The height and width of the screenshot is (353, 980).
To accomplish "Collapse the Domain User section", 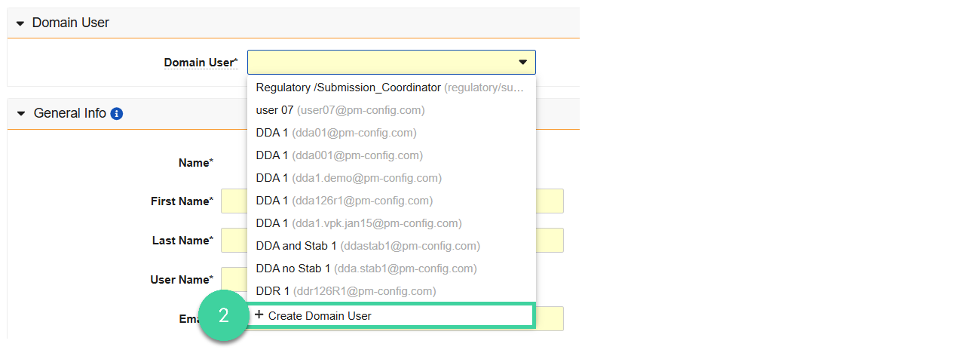I will (x=20, y=23).
